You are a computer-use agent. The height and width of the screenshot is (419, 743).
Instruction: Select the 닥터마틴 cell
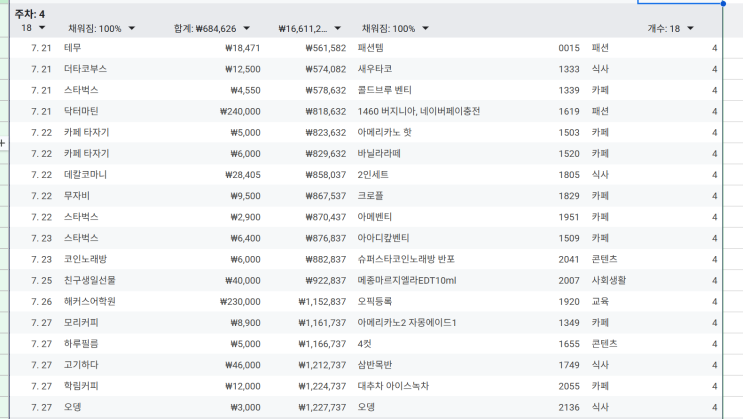[x=81, y=111]
